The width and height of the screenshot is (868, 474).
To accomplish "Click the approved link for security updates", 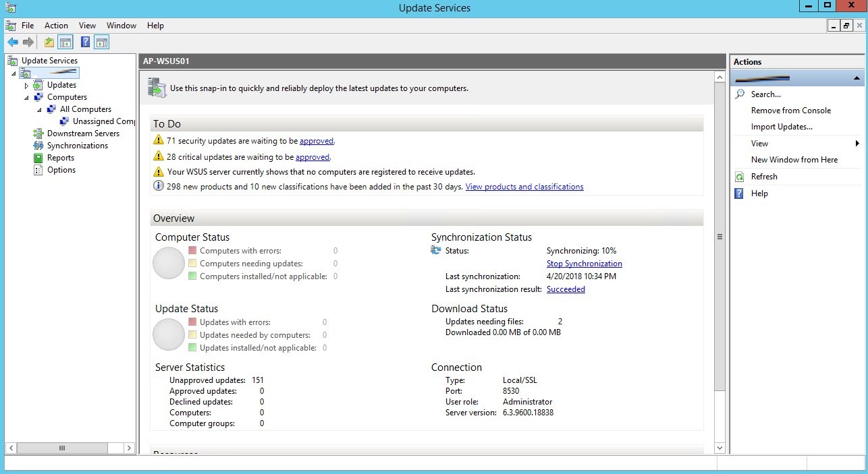I will click(317, 141).
